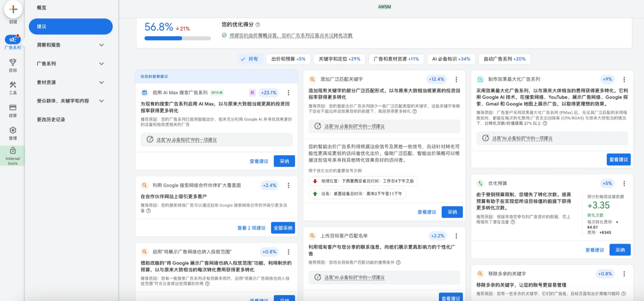The width and height of the screenshot is (644, 301).
Task: Click AI essentials link in 制作效果最大化 card
Action: (522, 138)
